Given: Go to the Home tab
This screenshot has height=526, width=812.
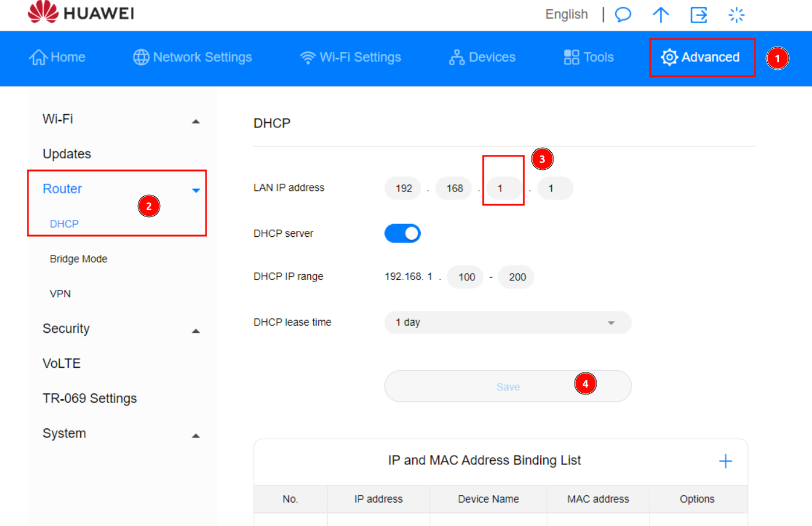Looking at the screenshot, I should (58, 57).
